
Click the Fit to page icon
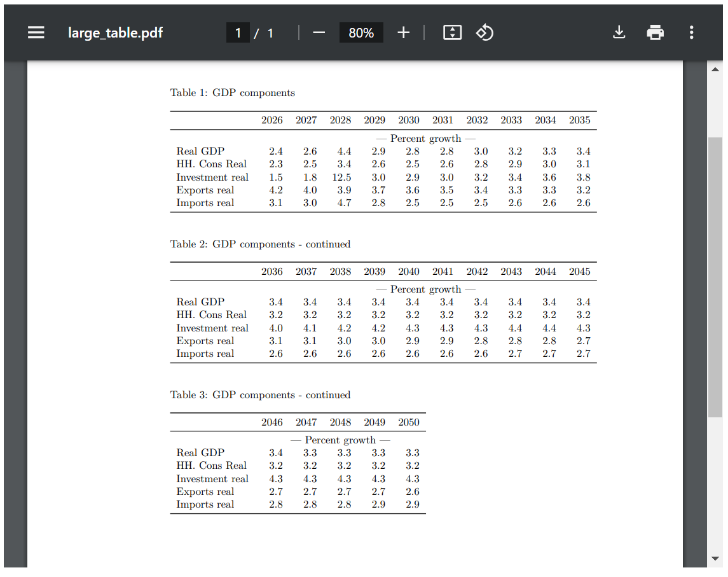[452, 32]
